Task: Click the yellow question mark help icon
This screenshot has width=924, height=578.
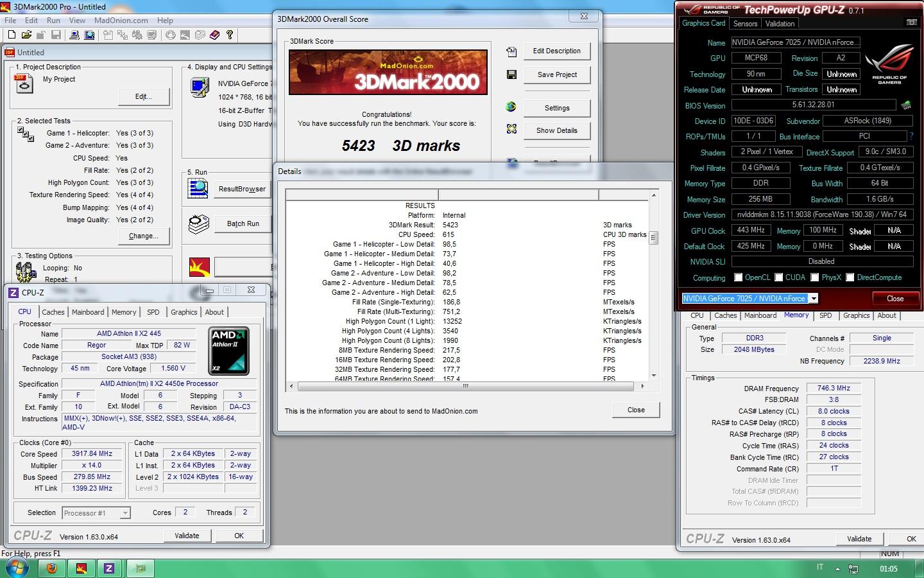Action: (x=230, y=35)
